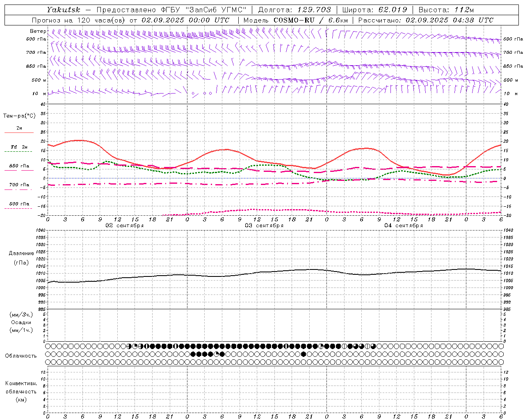Click the solid red 2м legend line

click(19, 133)
